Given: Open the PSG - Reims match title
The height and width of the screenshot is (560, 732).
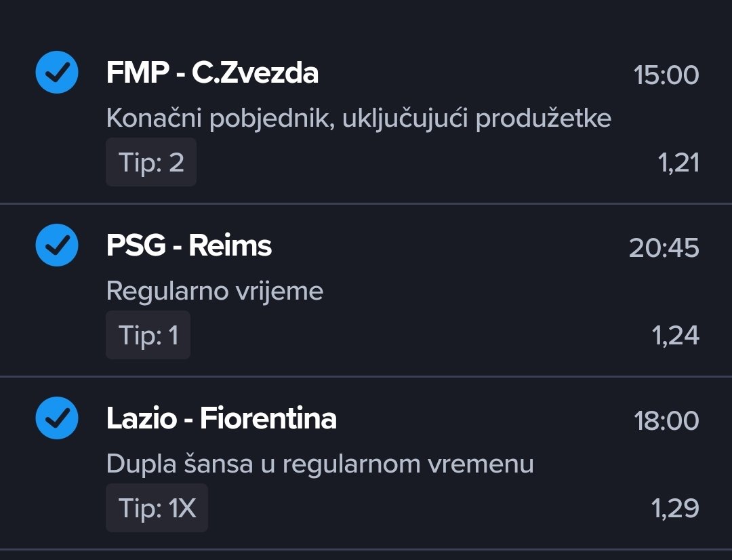Looking at the screenshot, I should (x=189, y=245).
